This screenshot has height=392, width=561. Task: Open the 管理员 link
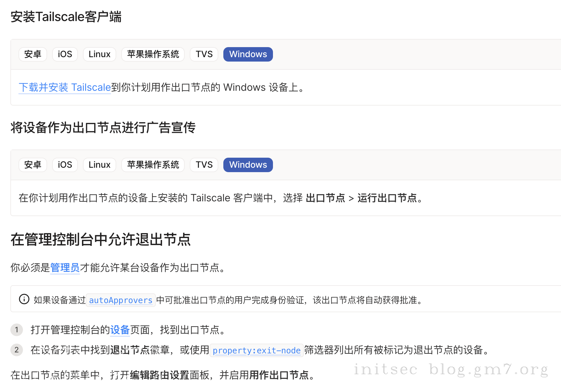65,268
